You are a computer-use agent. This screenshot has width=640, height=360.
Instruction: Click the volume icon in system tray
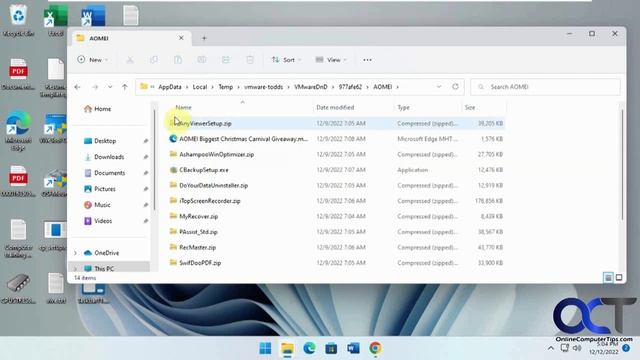pyautogui.click(x=577, y=348)
